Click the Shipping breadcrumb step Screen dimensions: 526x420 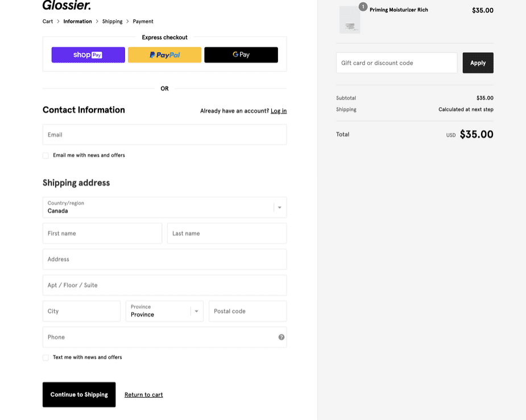112,22
